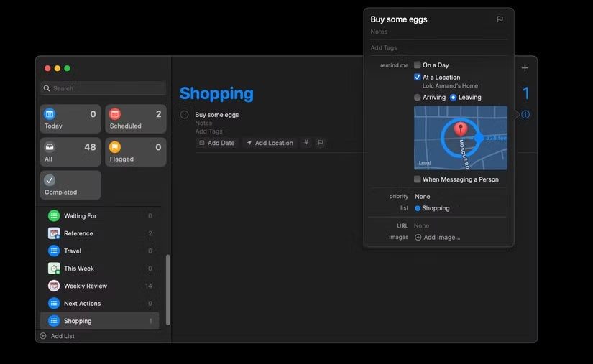Open the Scheduled smart list tile
The image size is (593, 364).
[136, 118]
